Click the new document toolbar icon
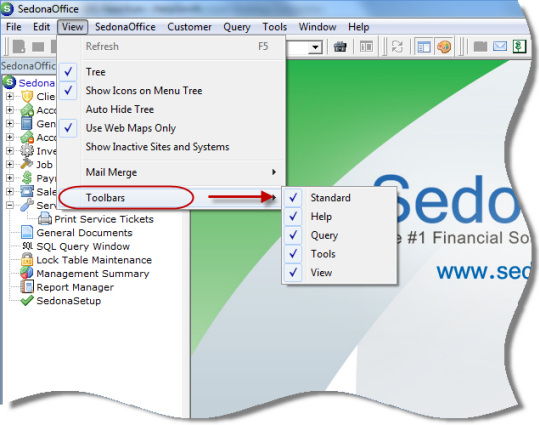 tap(19, 46)
